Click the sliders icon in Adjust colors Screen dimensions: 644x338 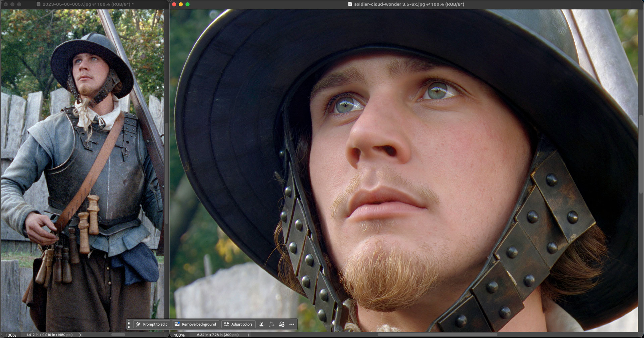pyautogui.click(x=226, y=324)
